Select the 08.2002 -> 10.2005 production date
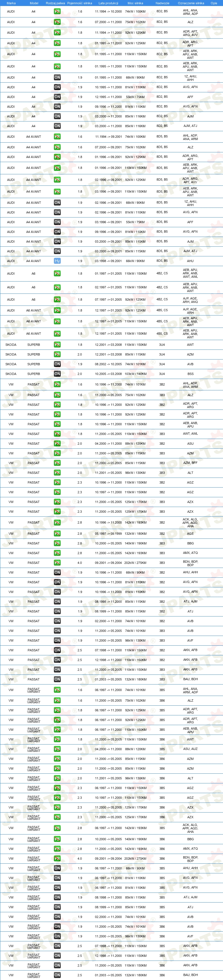223x980 pixels. [x=108, y=364]
